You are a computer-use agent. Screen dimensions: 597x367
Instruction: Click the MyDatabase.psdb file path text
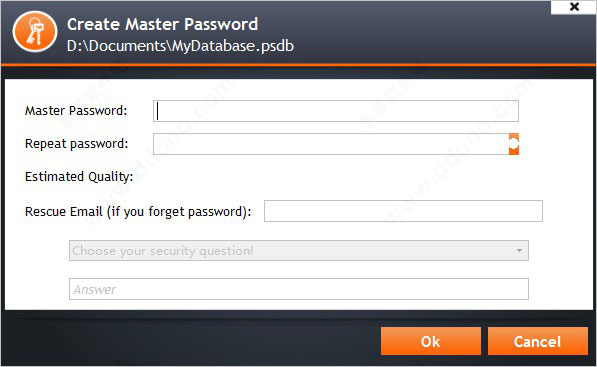point(180,46)
